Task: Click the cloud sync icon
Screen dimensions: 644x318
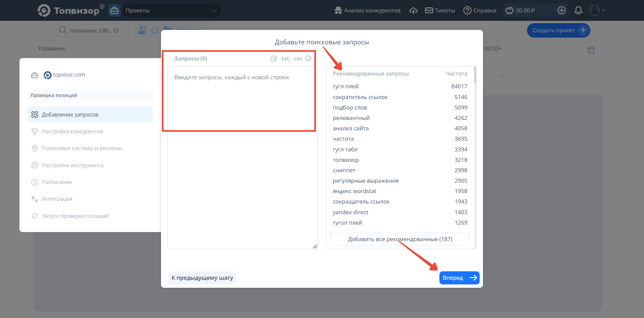Action: 413,10
